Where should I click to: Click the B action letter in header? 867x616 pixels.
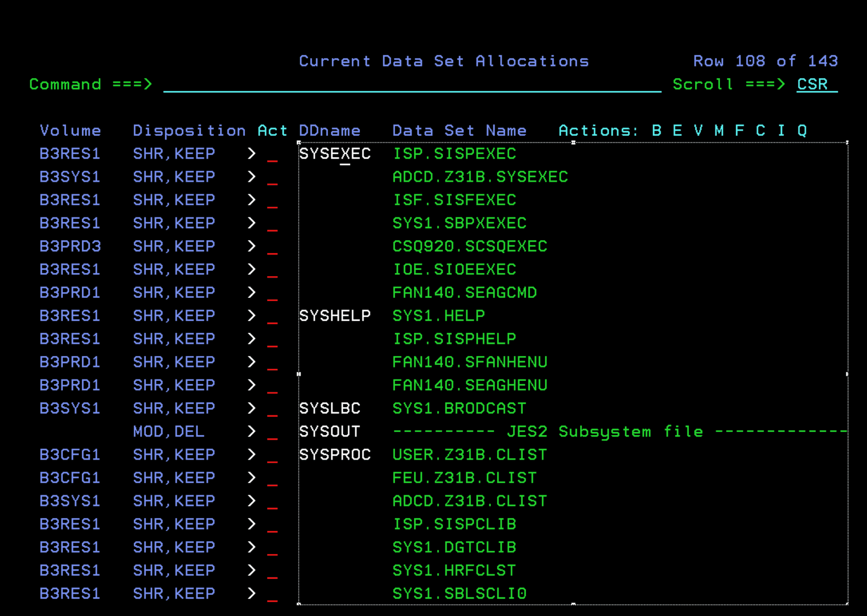pos(657,131)
